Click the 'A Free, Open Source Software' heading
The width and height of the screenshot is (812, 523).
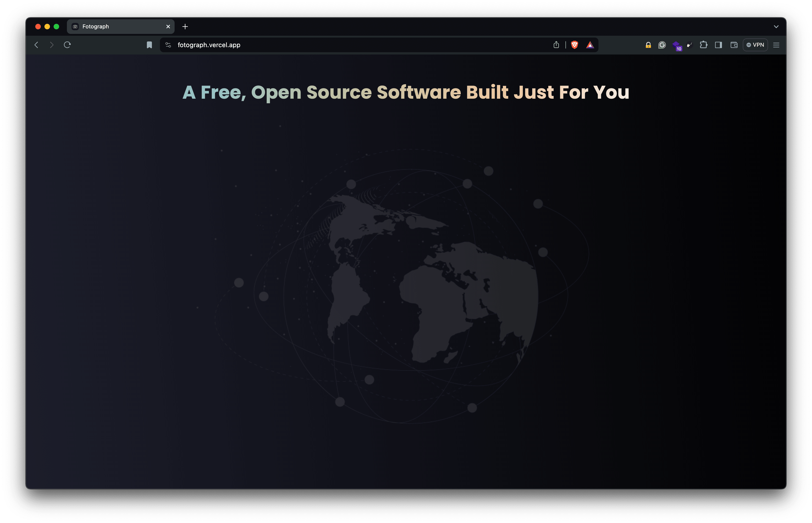pyautogui.click(x=406, y=92)
